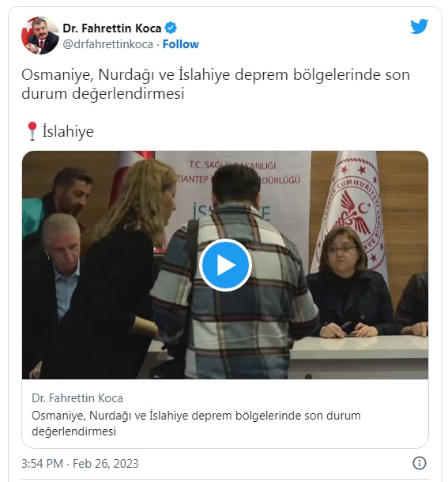Click the Dr. Fahrettin Koca display name

tap(112, 28)
